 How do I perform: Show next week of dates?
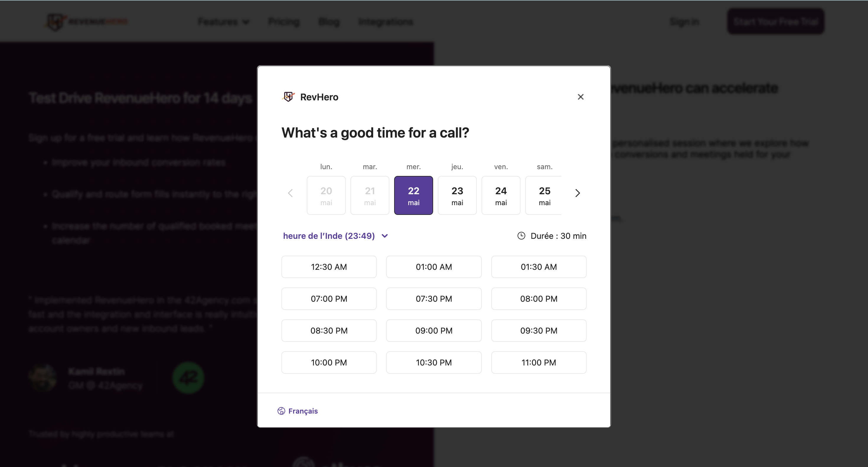coord(577,193)
